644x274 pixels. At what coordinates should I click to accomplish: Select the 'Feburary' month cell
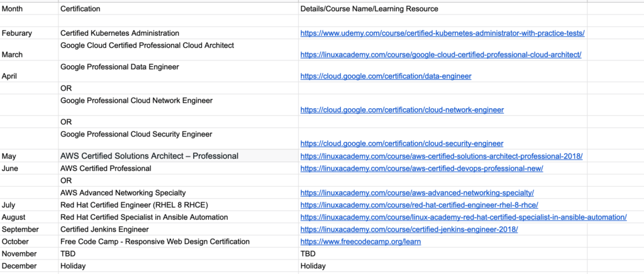coord(29,33)
